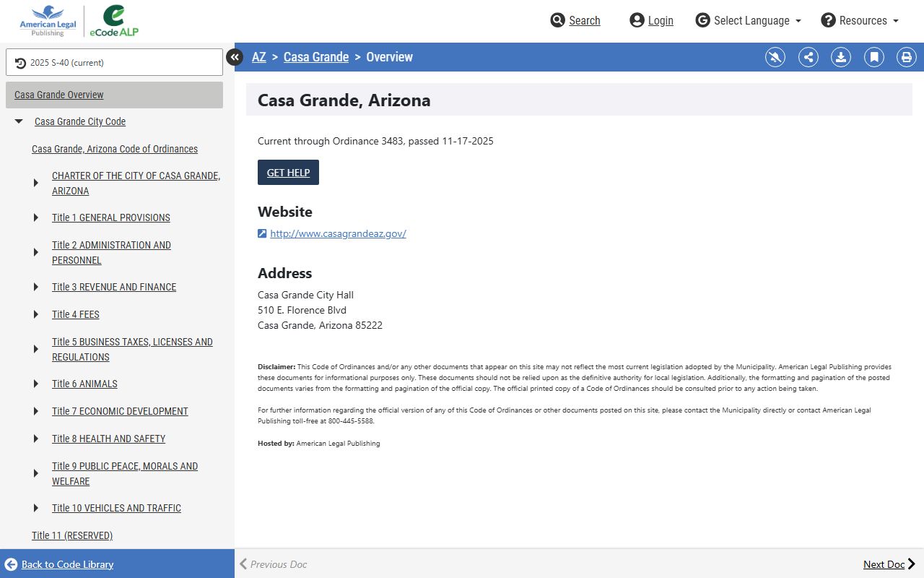Screen dimensions: 924x578
Task: Click Previous Doc
Action: 273,564
